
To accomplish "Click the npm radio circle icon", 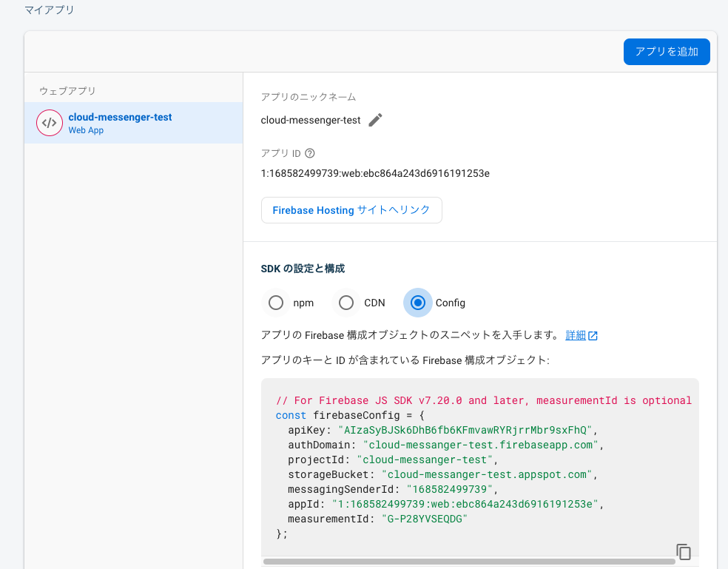I will pyautogui.click(x=276, y=302).
